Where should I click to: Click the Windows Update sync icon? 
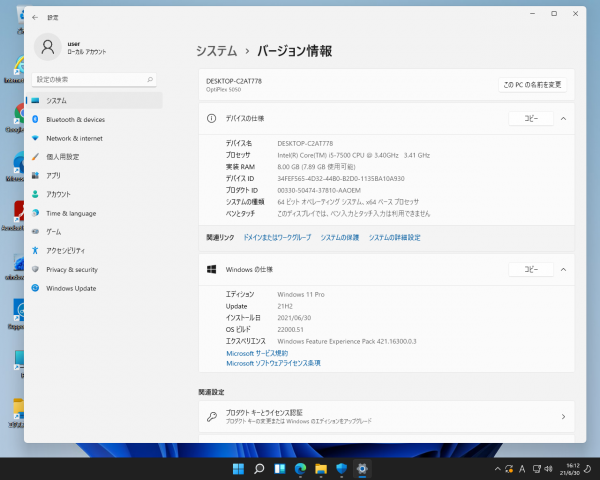tap(35, 288)
